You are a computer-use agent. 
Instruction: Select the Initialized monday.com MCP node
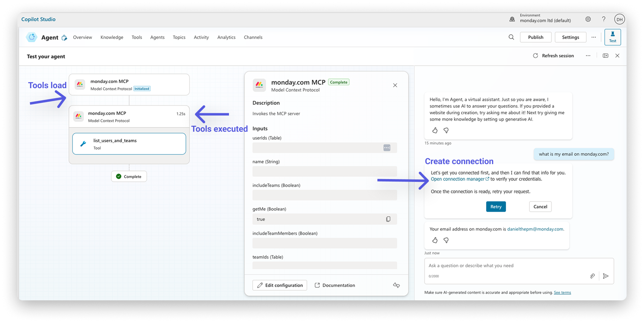[x=129, y=84]
